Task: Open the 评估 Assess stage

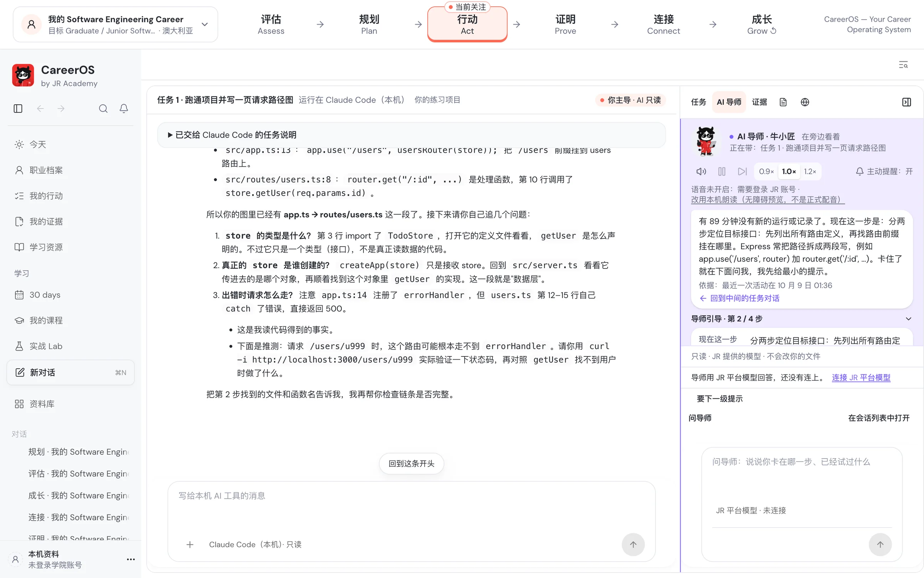Action: coord(271,24)
